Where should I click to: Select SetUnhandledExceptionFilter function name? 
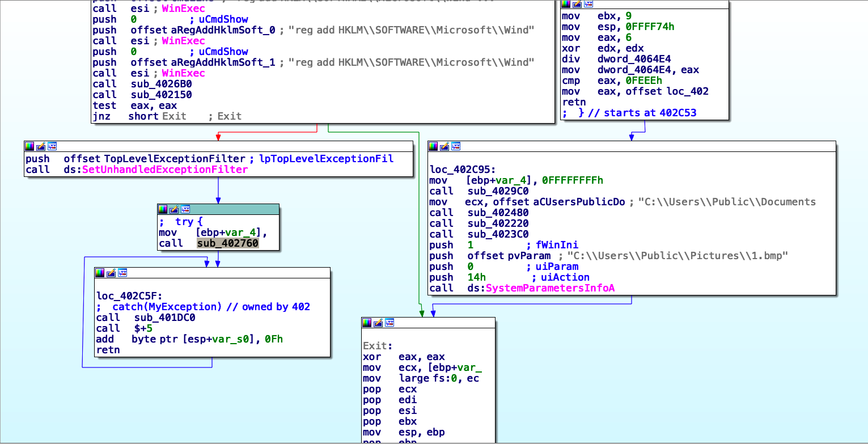click(x=164, y=170)
